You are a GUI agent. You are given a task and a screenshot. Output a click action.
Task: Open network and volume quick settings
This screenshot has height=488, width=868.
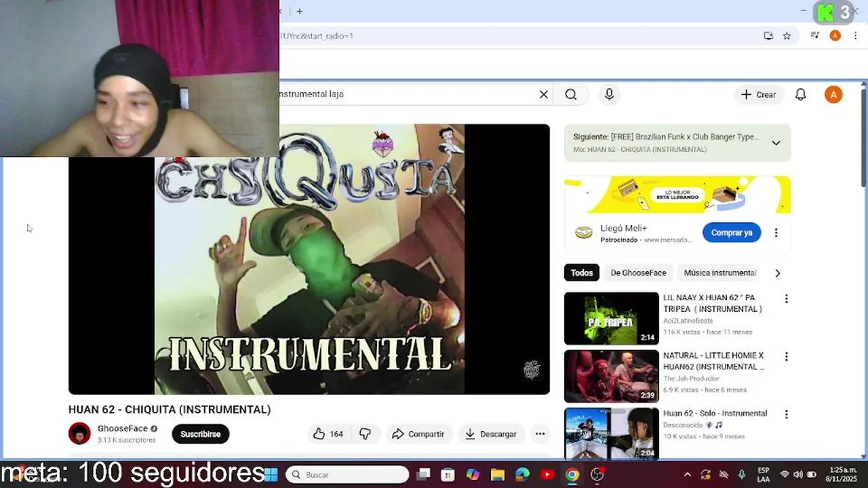point(798,474)
